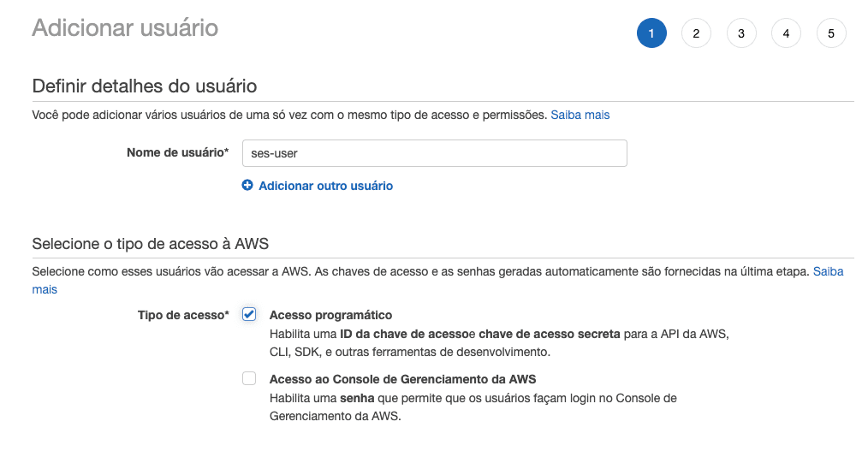Viewport: 868px width, 463px height.
Task: Go to step 1 circle indicator
Action: 651,33
